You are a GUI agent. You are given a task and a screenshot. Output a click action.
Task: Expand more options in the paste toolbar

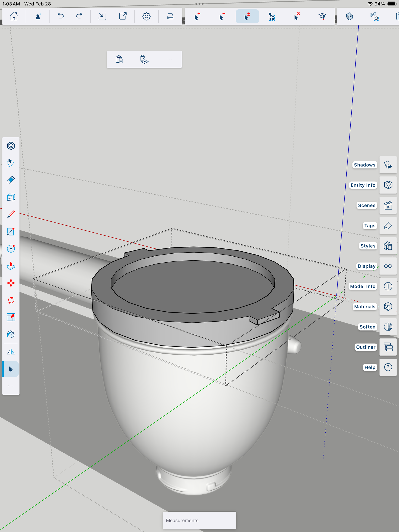[x=169, y=59]
